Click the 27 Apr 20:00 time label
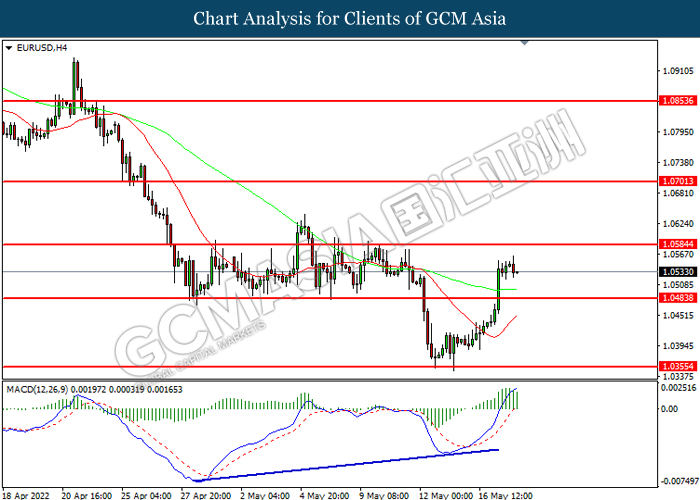The width and height of the screenshot is (700, 500). point(206,496)
